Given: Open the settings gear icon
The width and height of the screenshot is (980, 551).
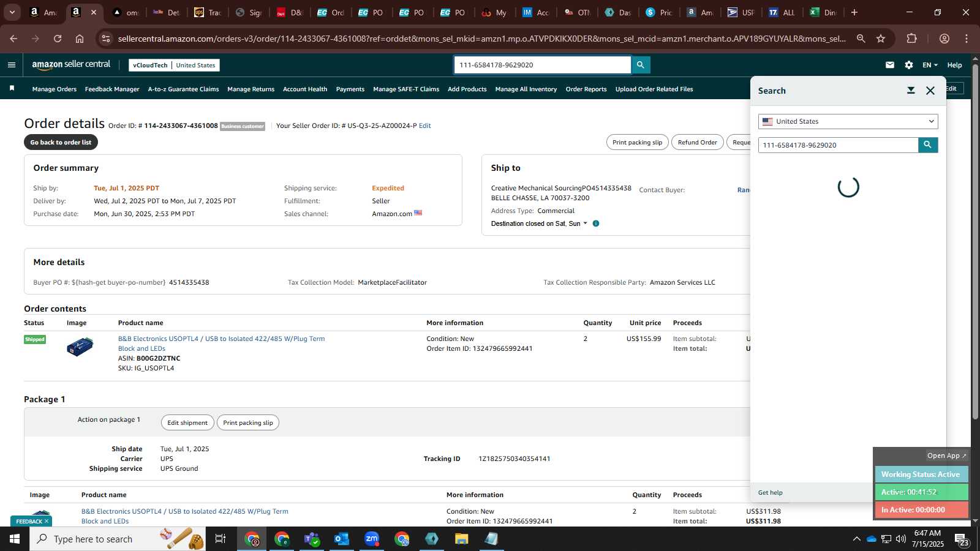Looking at the screenshot, I should click(x=909, y=65).
